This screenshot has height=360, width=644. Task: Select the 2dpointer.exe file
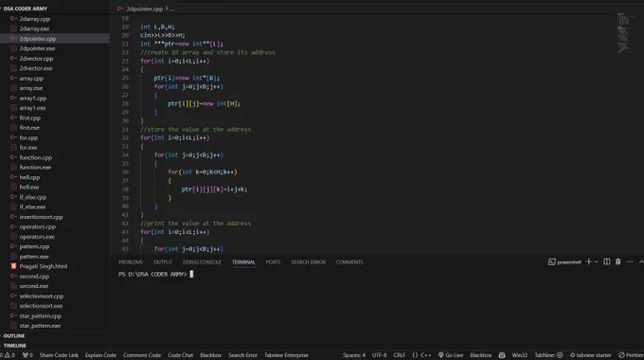[x=37, y=48]
